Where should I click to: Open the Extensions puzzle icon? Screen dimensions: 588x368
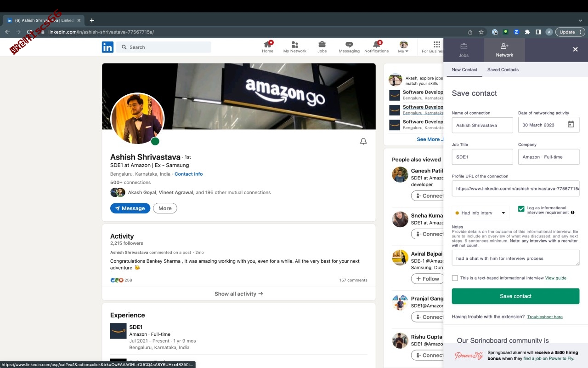[527, 32]
